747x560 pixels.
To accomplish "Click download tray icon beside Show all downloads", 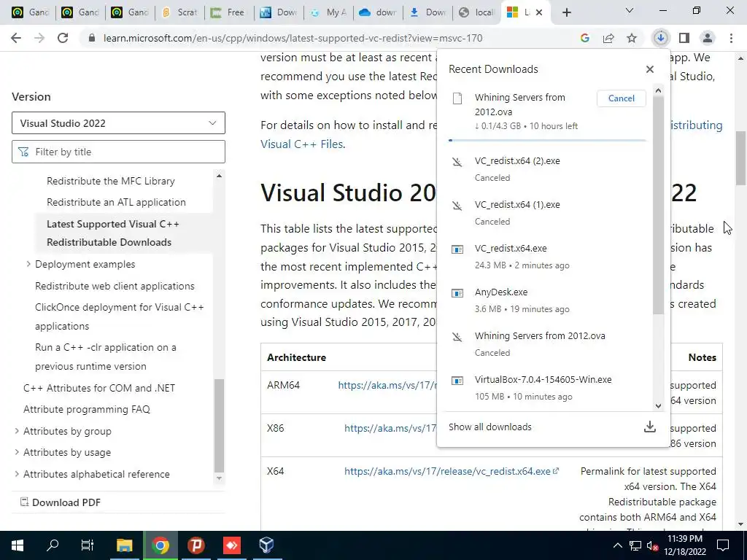I will [650, 427].
